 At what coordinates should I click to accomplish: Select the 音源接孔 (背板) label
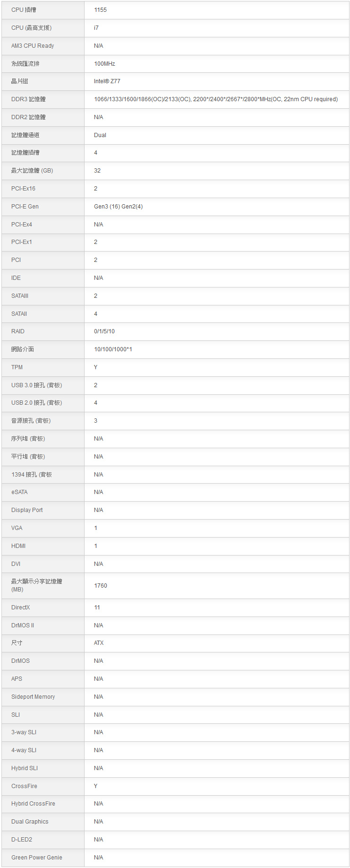tap(31, 421)
